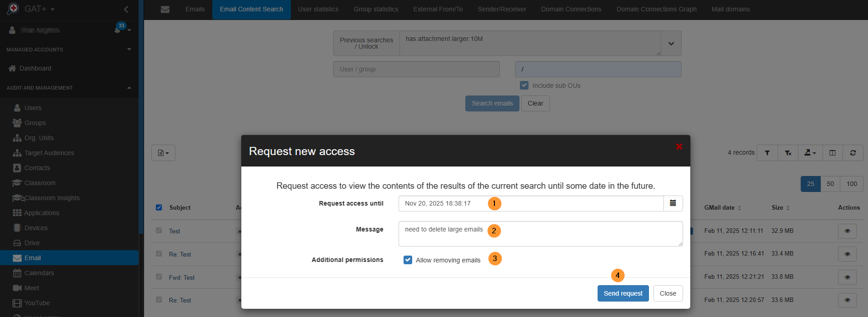Select Devices from the sidebar

point(36,227)
